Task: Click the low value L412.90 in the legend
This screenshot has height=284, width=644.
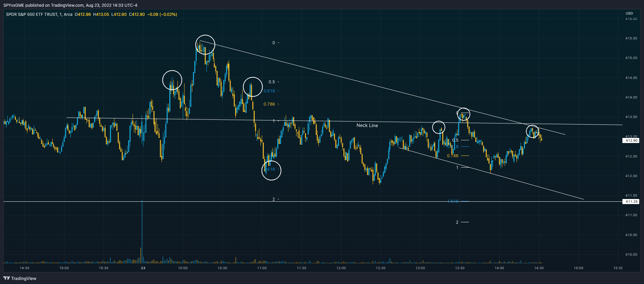Action: 119,15
